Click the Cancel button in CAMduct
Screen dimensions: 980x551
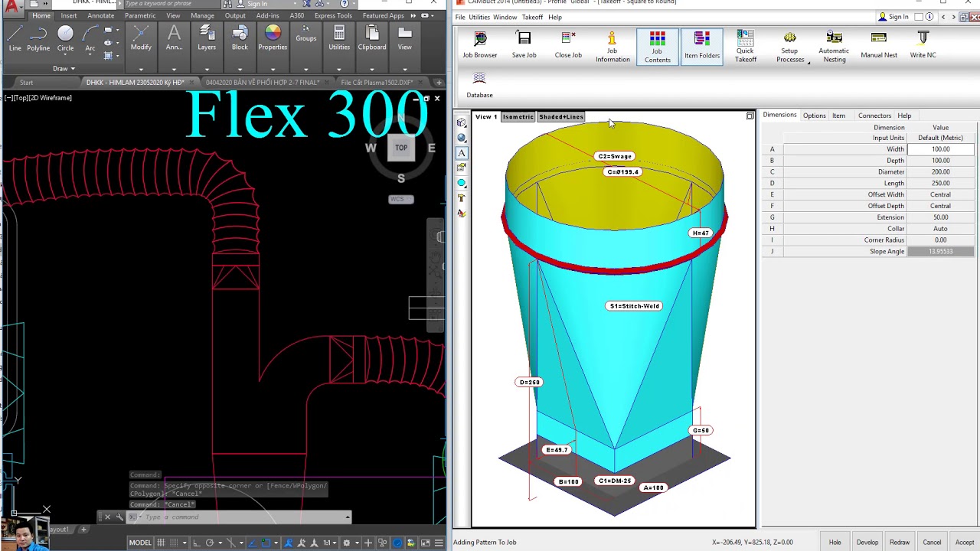932,543
